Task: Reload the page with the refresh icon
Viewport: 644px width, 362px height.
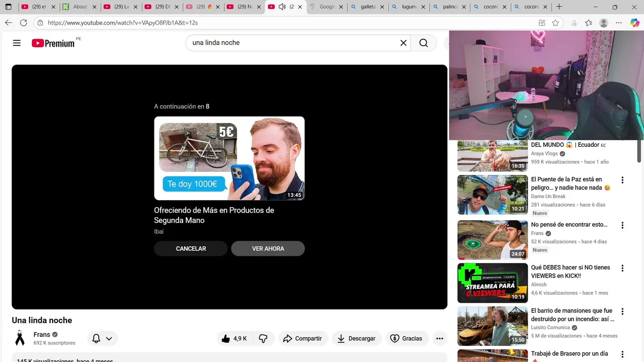Action: pyautogui.click(x=23, y=23)
